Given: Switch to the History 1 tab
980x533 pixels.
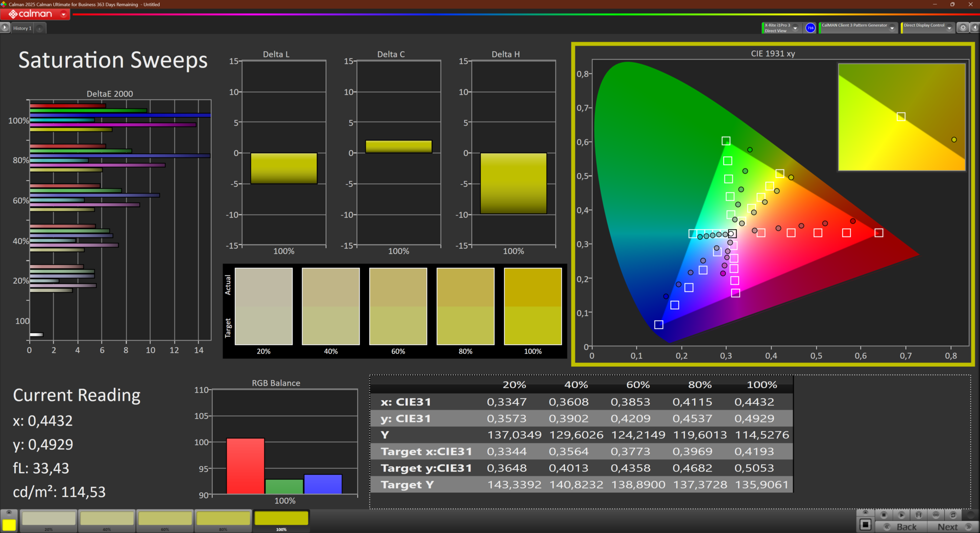Looking at the screenshot, I should tap(22, 28).
